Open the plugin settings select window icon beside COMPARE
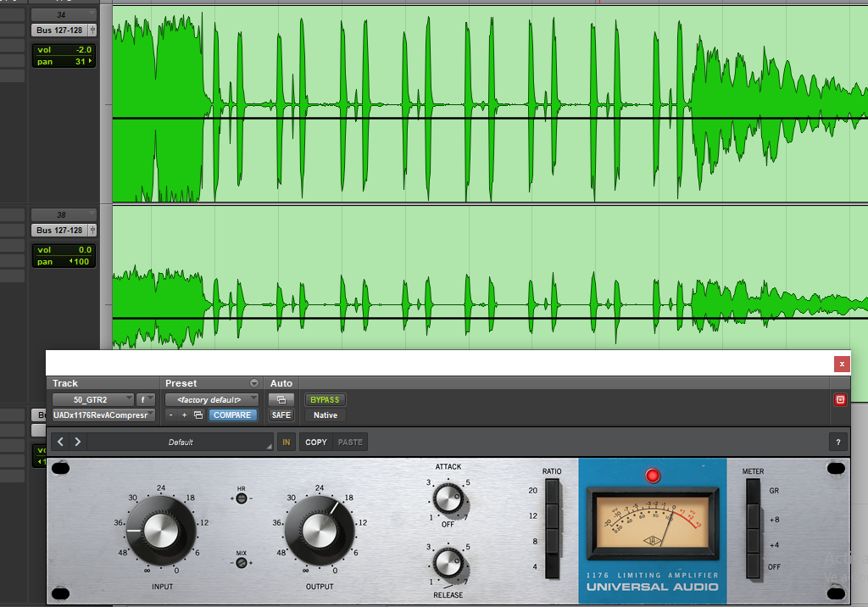868x607 pixels. click(x=198, y=415)
